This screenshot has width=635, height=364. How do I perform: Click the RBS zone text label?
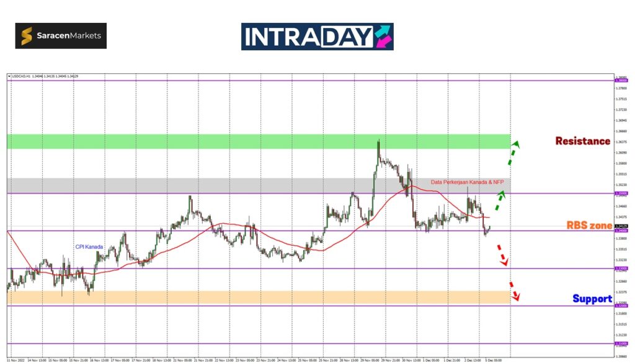[x=588, y=226]
